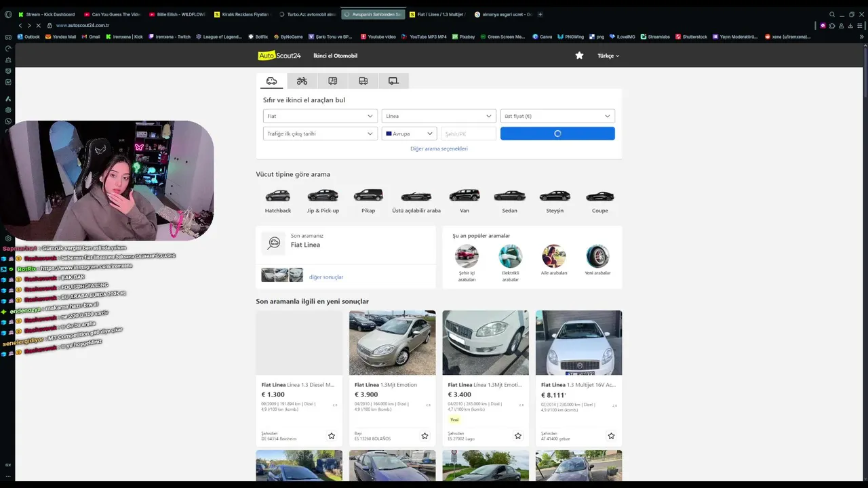Open Fiat Linea 1.3Mjt Emotion €3.900 photo
Viewport: 868px width, 488px height.
[392, 342]
